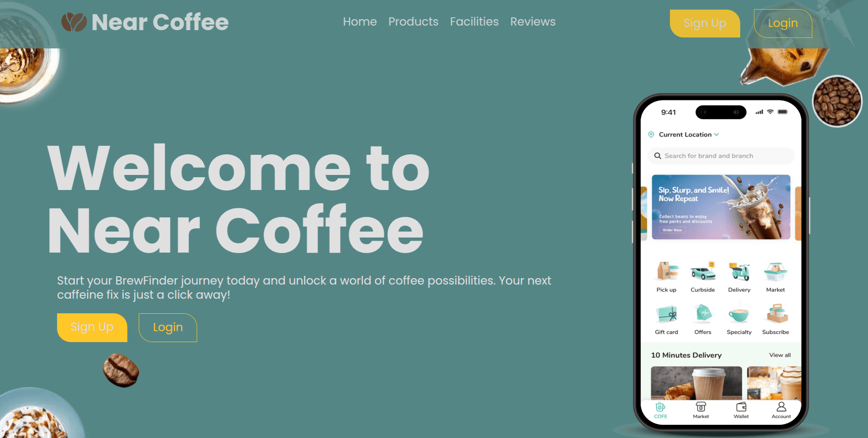The width and height of the screenshot is (868, 438).
Task: Choose the Curbside car icon
Action: (703, 271)
